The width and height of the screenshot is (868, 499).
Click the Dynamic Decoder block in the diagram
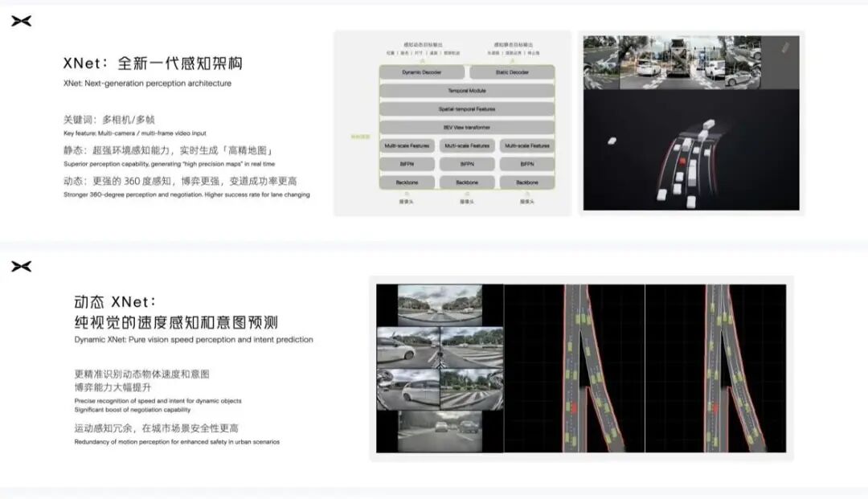(x=422, y=72)
